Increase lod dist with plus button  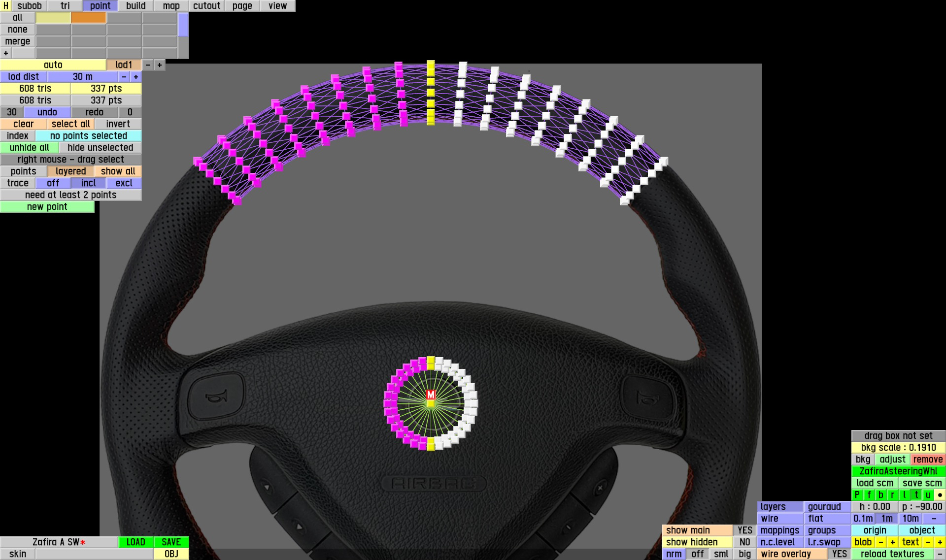pyautogui.click(x=136, y=77)
